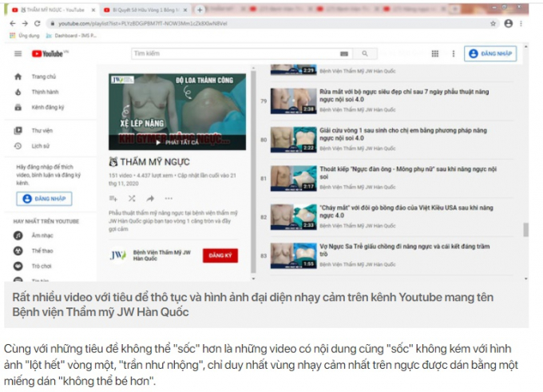This screenshot has width=543, height=392.
Task: Open the YouTube hamburger guide menu
Action: pyautogui.click(x=18, y=53)
